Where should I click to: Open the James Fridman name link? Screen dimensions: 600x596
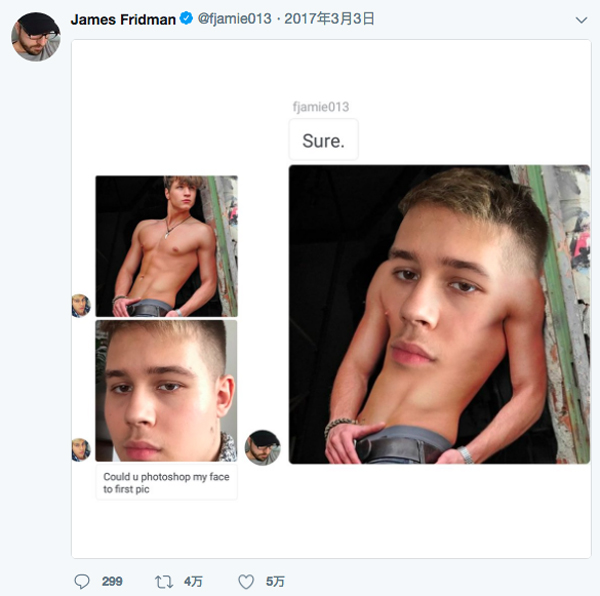pyautogui.click(x=123, y=19)
